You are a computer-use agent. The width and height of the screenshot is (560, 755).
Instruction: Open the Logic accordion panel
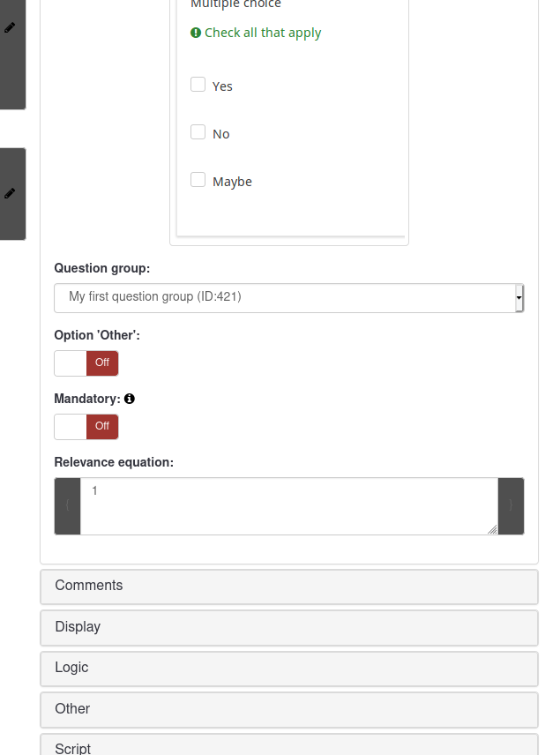289,668
